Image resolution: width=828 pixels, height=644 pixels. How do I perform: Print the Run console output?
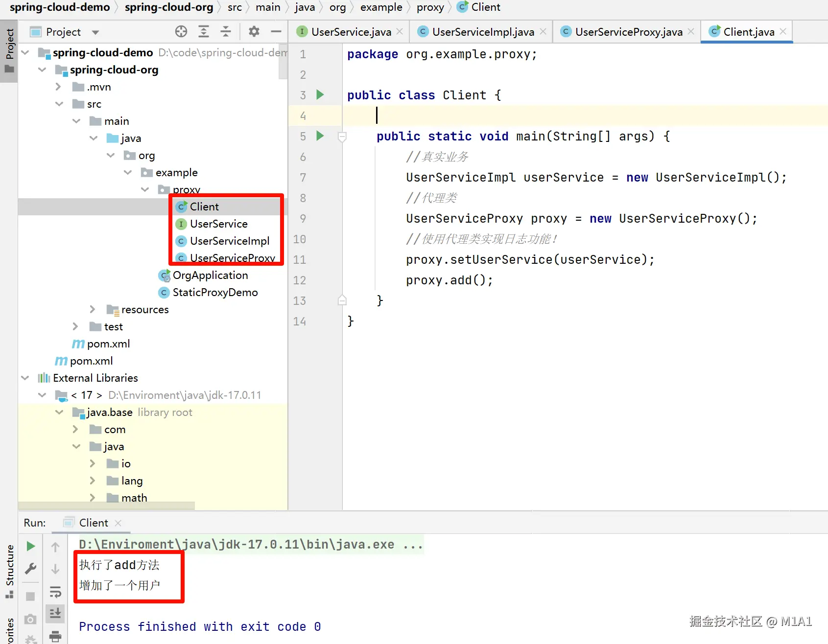coord(55,636)
